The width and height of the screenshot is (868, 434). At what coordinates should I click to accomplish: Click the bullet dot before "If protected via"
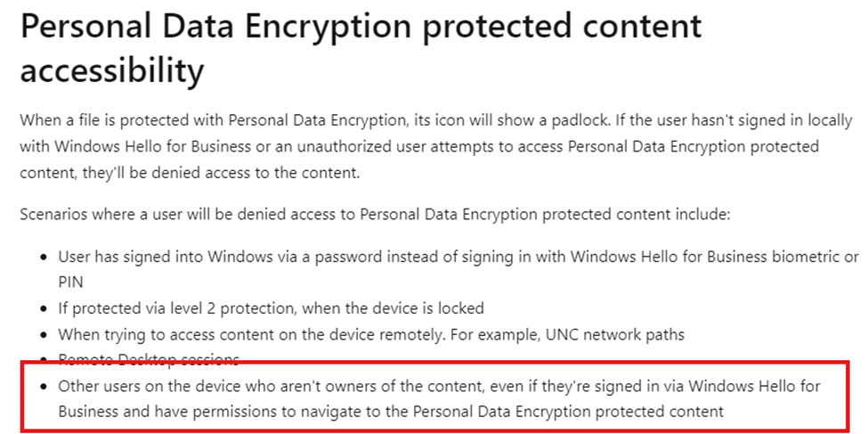pyautogui.click(x=44, y=308)
